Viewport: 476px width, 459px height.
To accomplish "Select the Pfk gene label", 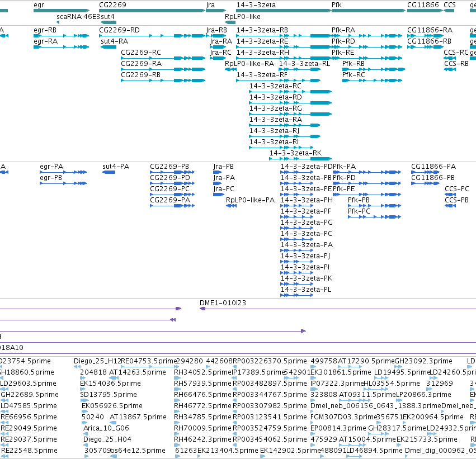I will coord(337,5).
